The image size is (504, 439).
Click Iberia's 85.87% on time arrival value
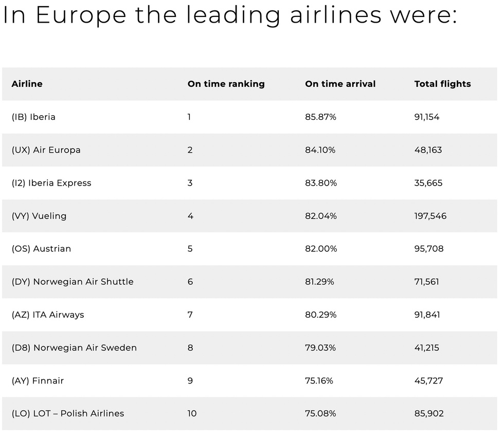click(x=320, y=117)
